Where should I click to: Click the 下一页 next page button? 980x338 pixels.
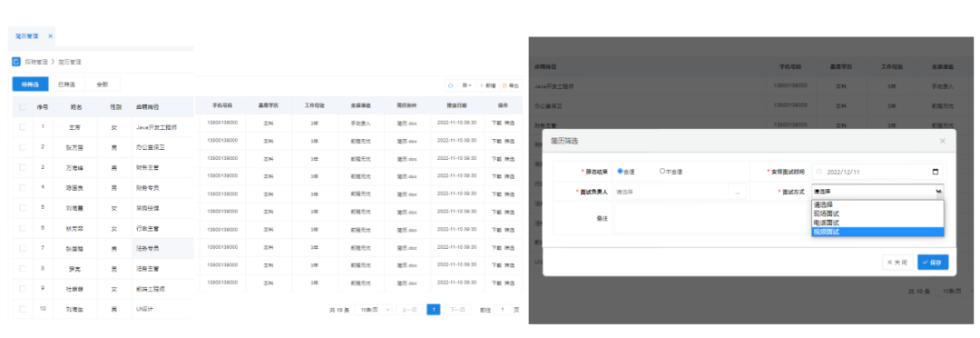click(x=457, y=309)
